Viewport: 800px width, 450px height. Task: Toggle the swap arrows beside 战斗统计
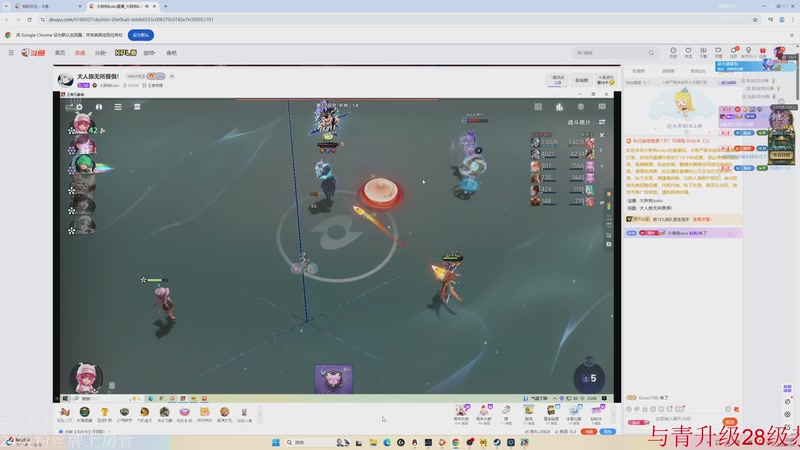tap(602, 122)
